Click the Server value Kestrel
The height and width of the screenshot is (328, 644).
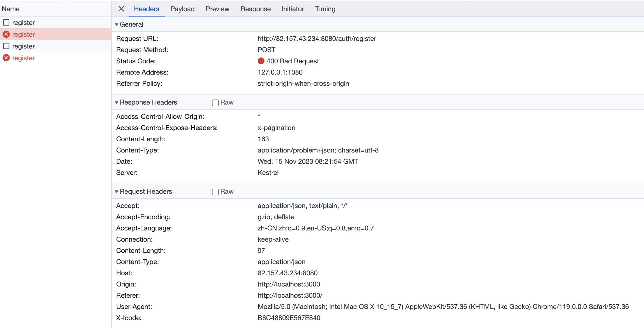point(268,173)
